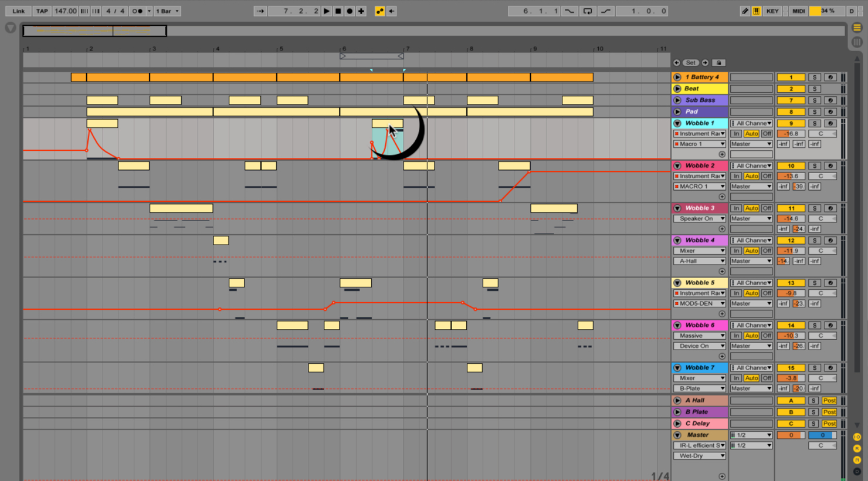868x481 pixels.
Task: Open Wobble 4 A-Hall control chooser
Action: tap(700, 261)
